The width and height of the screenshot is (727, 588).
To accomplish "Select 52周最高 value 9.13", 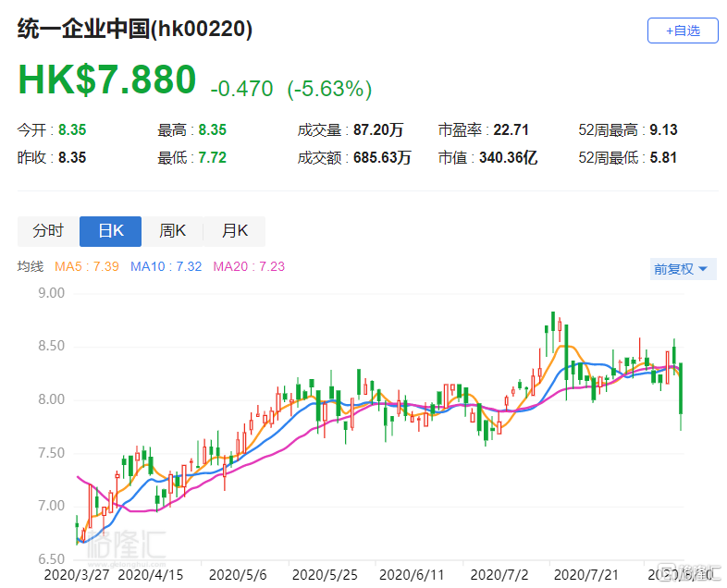I will coord(663,129).
